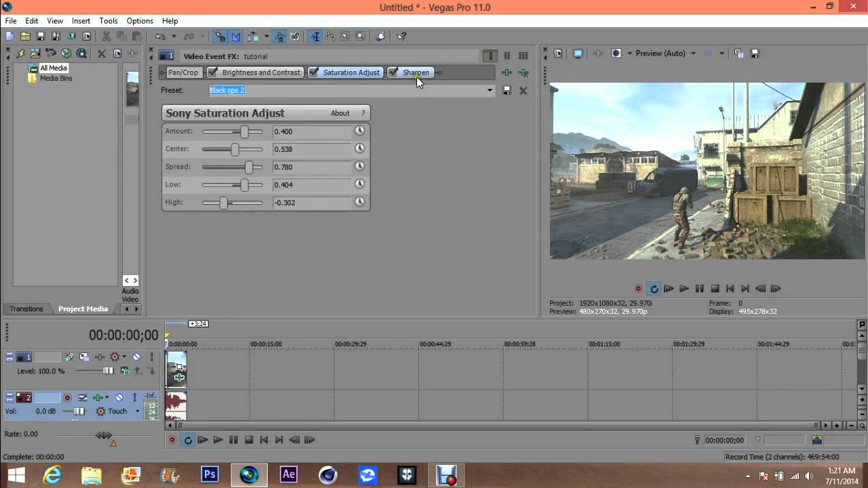Viewport: 868px width, 488px height.
Task: Select the All Media tree item
Action: click(x=53, y=68)
